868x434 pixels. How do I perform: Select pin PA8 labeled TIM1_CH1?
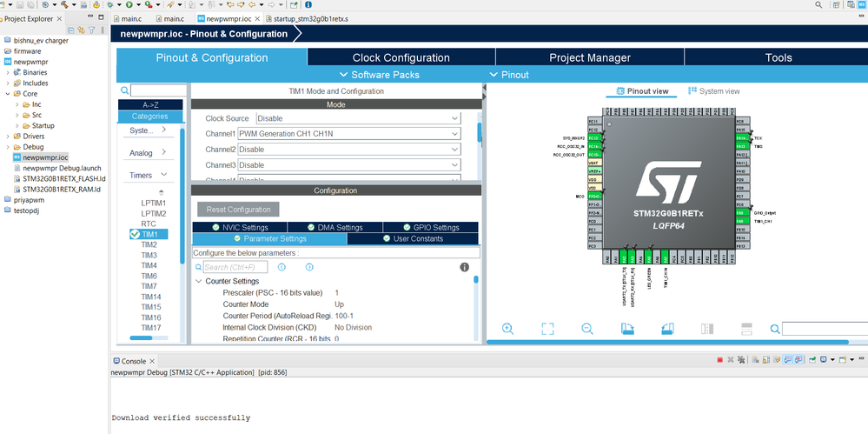click(x=742, y=221)
